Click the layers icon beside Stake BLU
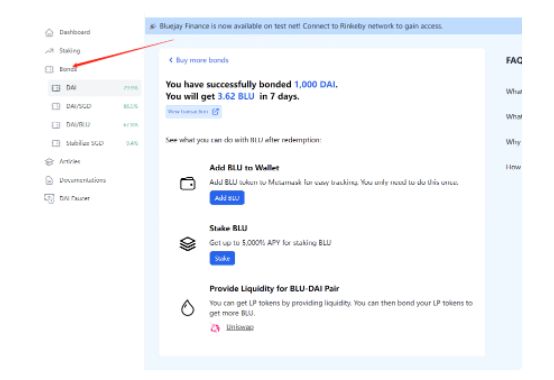 188,244
